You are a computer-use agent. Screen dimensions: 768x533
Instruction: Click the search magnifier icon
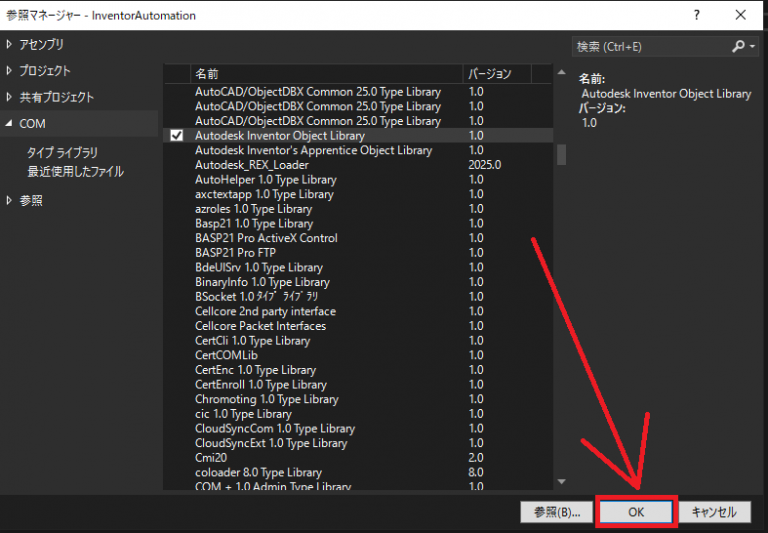738,46
